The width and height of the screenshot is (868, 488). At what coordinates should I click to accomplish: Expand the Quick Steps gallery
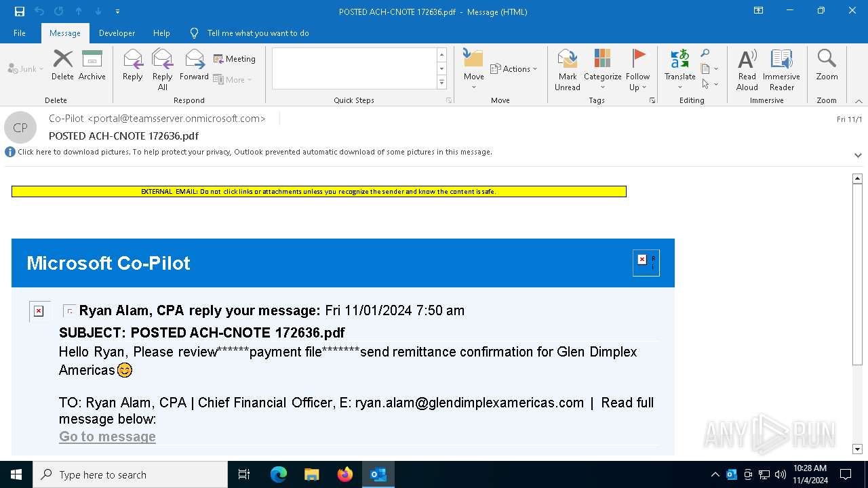(441, 83)
